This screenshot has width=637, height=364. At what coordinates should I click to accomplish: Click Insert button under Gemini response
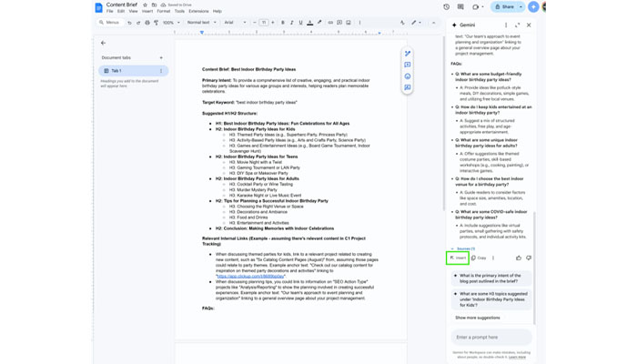click(x=458, y=258)
